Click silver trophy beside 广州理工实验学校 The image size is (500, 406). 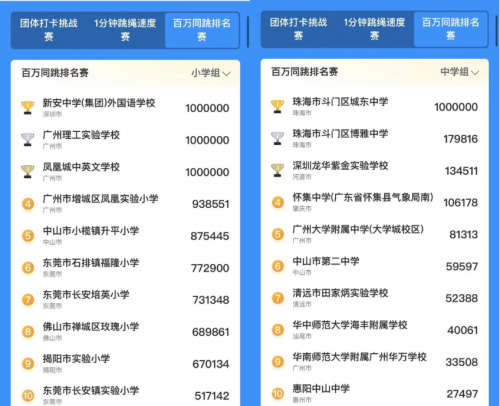click(28, 140)
